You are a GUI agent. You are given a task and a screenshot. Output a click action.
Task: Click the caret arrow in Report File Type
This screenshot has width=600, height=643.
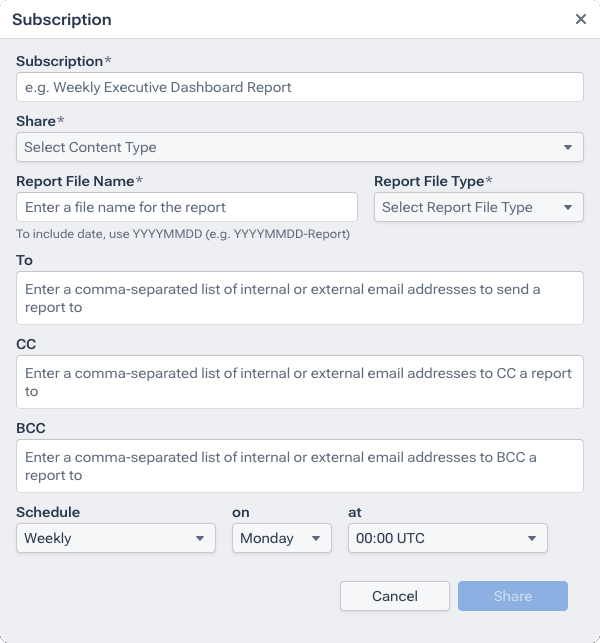coord(568,207)
